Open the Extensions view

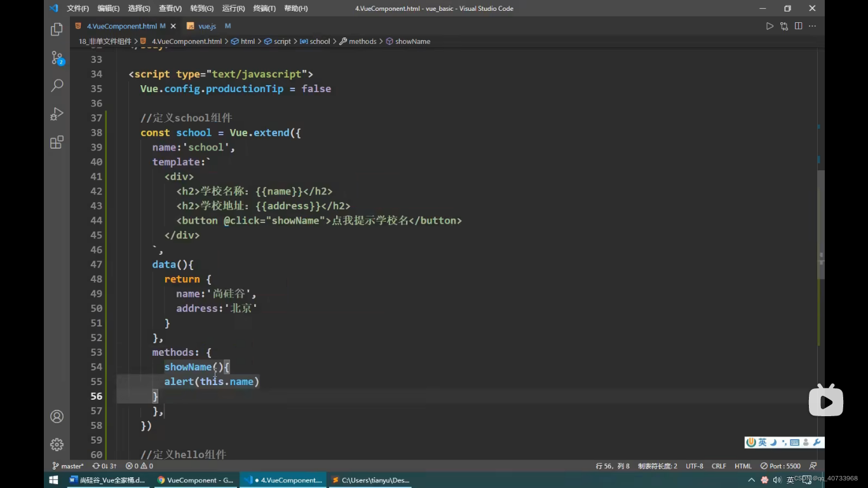[57, 142]
